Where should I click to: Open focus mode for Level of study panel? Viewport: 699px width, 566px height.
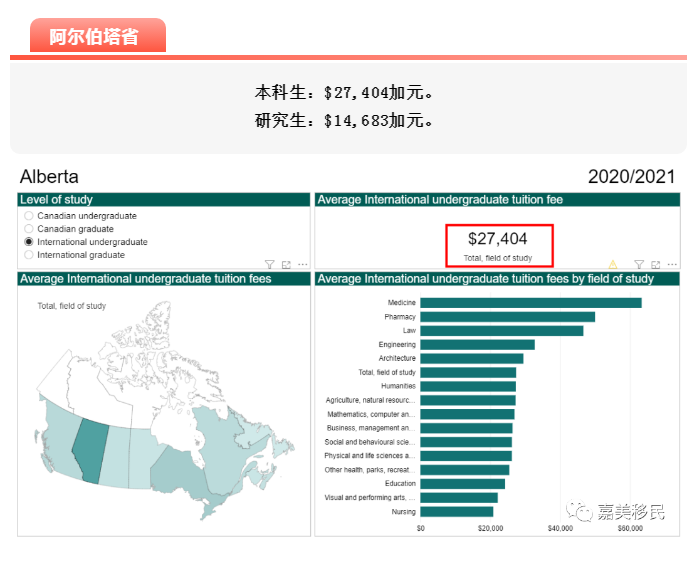[x=286, y=265]
